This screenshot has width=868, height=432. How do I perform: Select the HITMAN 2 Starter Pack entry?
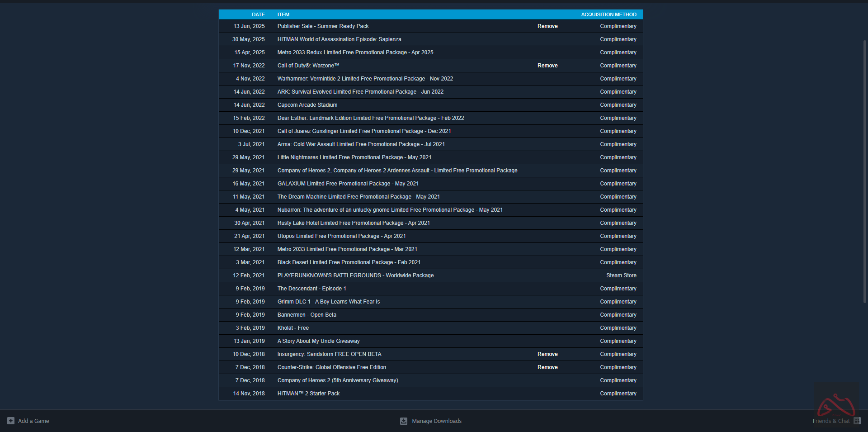point(308,394)
